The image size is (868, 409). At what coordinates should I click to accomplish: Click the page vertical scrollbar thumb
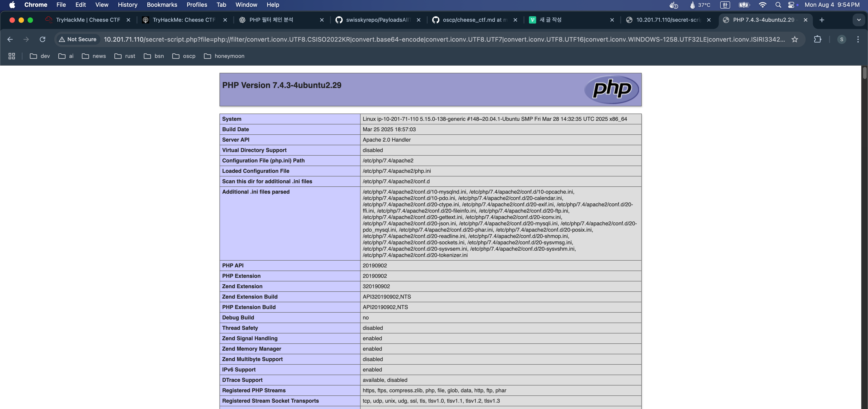(x=864, y=72)
